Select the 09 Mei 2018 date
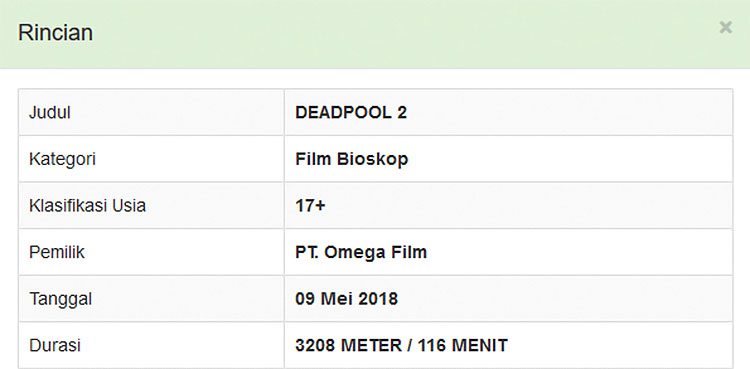 click(346, 299)
